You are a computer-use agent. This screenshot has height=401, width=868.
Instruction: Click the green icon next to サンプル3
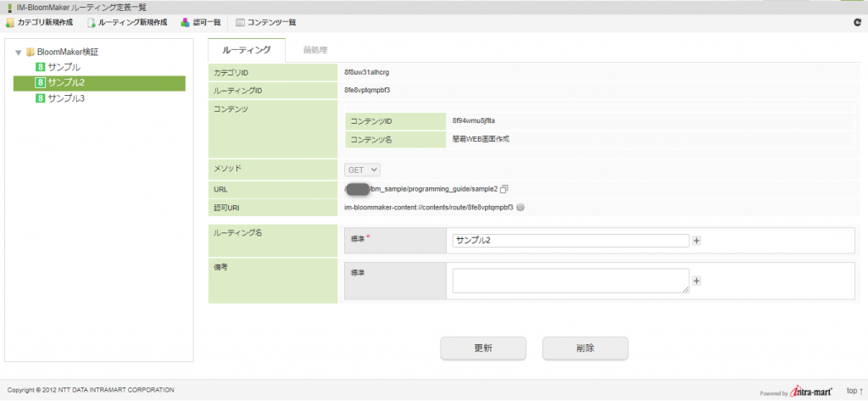point(40,98)
